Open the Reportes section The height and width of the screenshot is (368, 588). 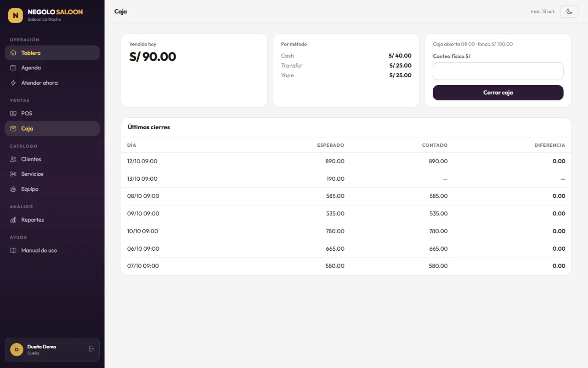point(52,220)
